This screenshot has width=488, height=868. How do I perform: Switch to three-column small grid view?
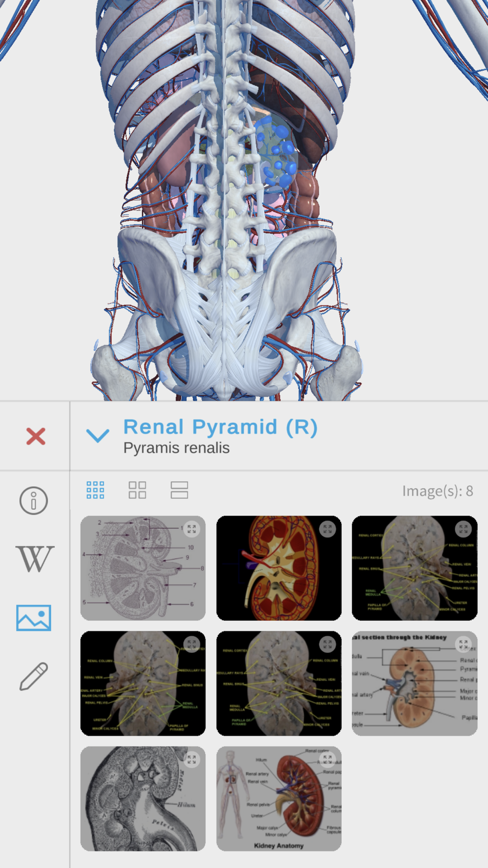[x=95, y=490]
